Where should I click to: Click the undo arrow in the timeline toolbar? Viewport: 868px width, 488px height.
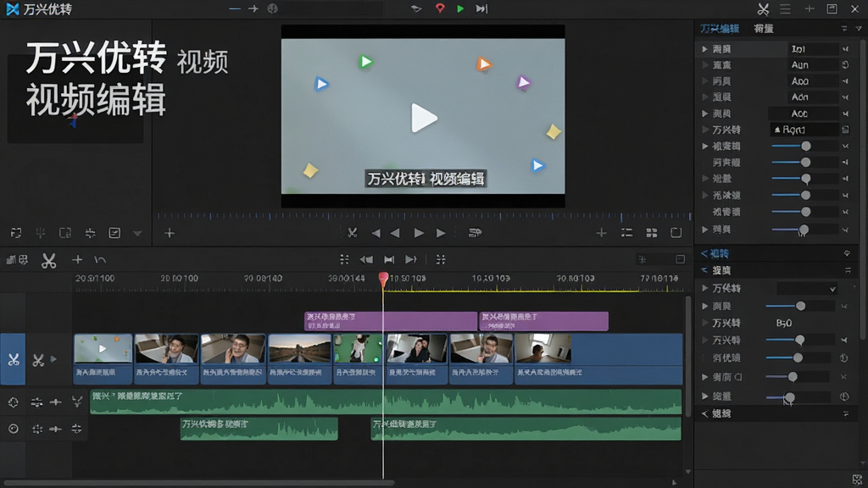[x=100, y=259]
